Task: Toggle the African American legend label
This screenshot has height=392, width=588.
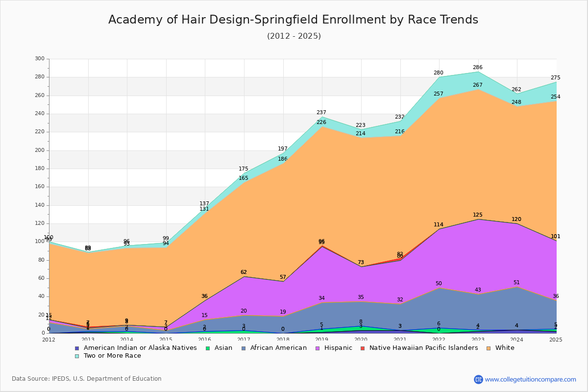Action: click(x=278, y=348)
